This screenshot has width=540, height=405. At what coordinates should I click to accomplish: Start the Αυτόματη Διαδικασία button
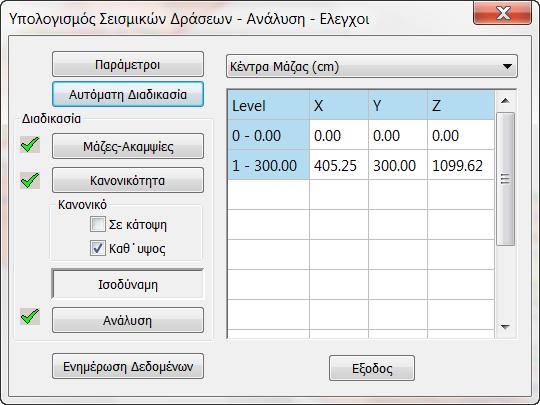(128, 94)
